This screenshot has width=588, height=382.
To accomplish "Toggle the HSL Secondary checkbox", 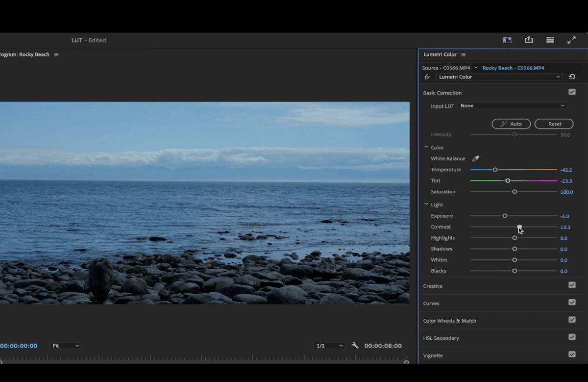I will pos(572,337).
